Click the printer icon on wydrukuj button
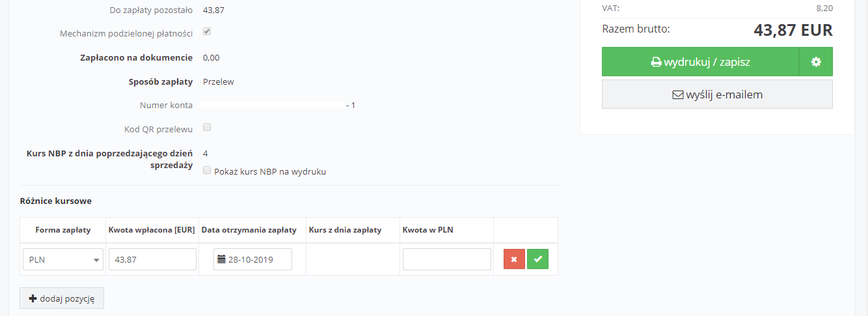868x316 pixels. click(x=656, y=63)
